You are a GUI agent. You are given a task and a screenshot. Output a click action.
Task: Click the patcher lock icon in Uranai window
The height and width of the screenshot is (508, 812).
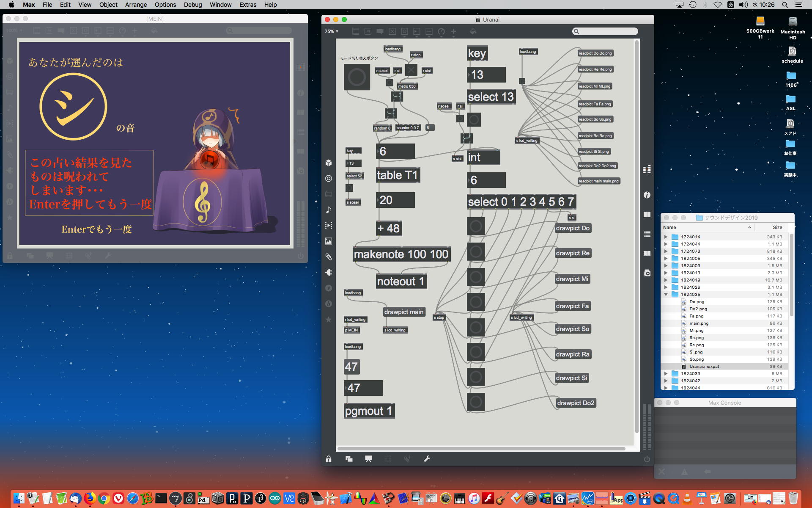(329, 459)
